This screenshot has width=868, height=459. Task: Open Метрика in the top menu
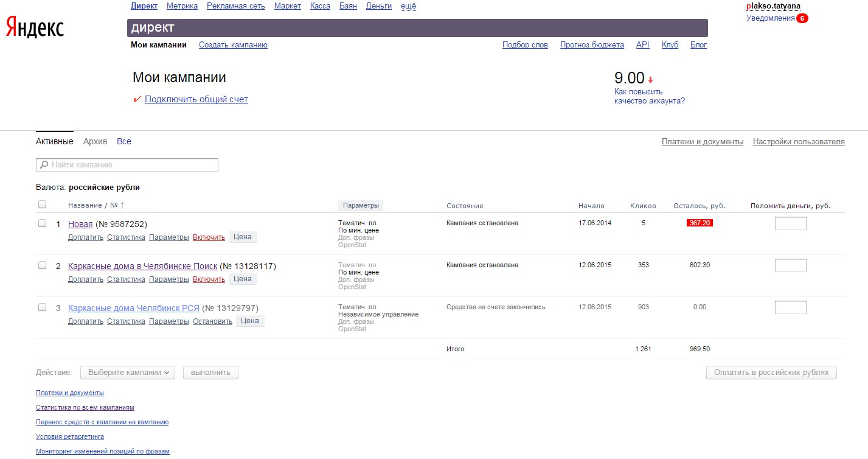(182, 6)
